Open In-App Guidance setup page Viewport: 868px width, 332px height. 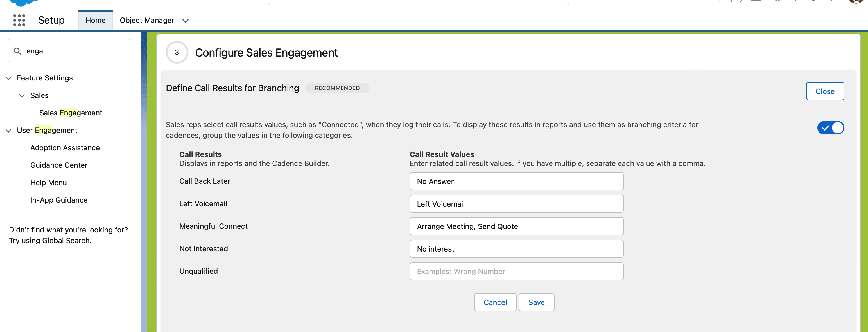59,200
